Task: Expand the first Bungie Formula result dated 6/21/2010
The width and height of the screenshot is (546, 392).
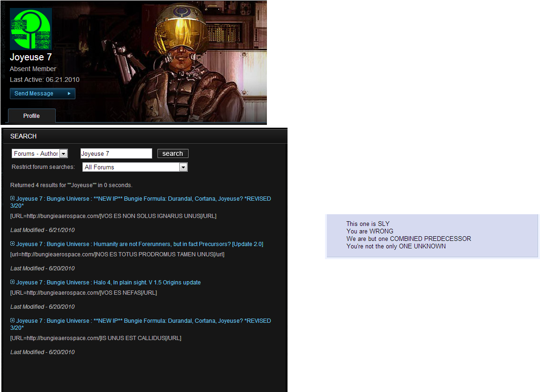Action: point(12,198)
